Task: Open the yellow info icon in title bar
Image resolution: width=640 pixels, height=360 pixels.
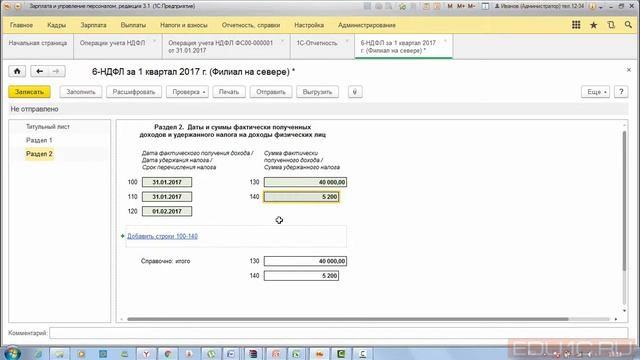Action: [593, 6]
